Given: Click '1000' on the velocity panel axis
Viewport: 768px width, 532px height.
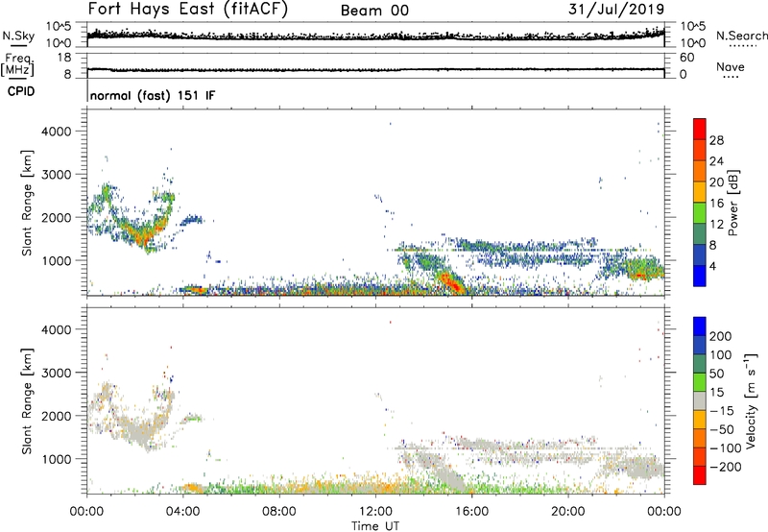Looking at the screenshot, I should 57,459.
